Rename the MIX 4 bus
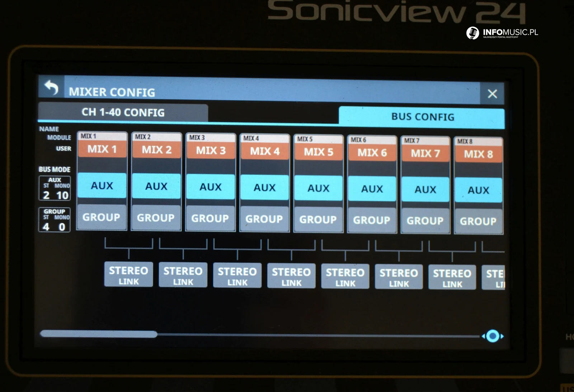The height and width of the screenshot is (392, 574). coord(265,151)
